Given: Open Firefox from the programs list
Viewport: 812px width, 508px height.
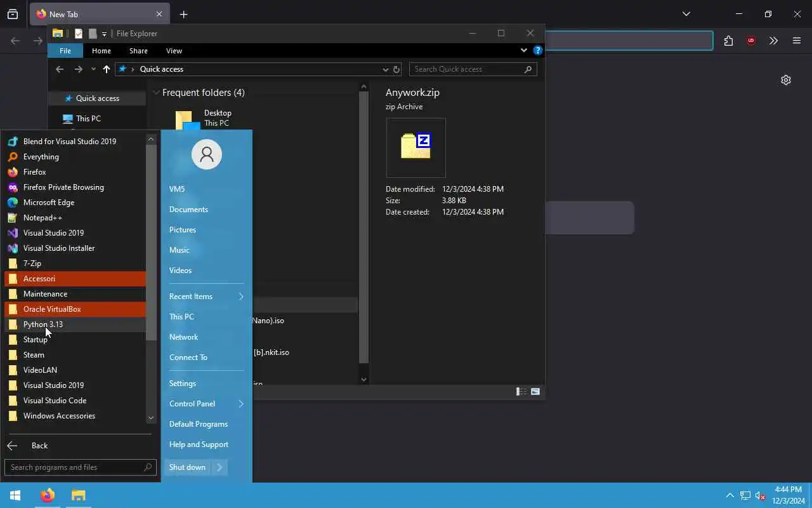Looking at the screenshot, I should (x=75, y=172).
